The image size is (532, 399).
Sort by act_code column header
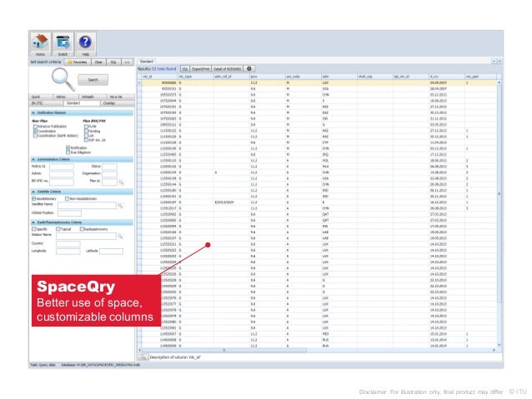303,77
